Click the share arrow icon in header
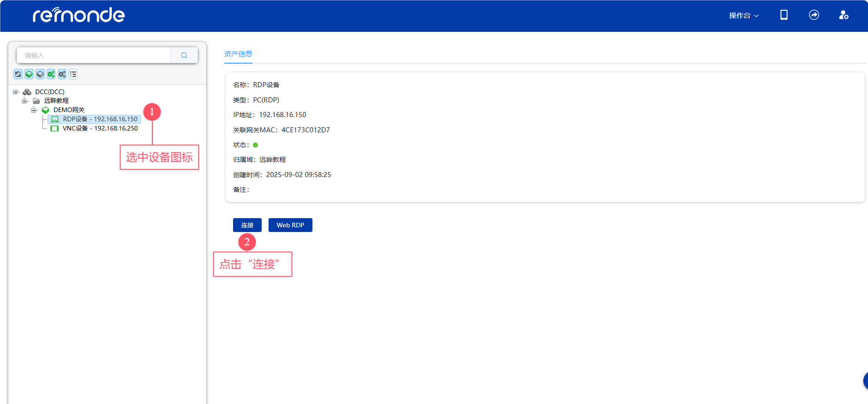Image resolution: width=868 pixels, height=404 pixels. [x=814, y=15]
